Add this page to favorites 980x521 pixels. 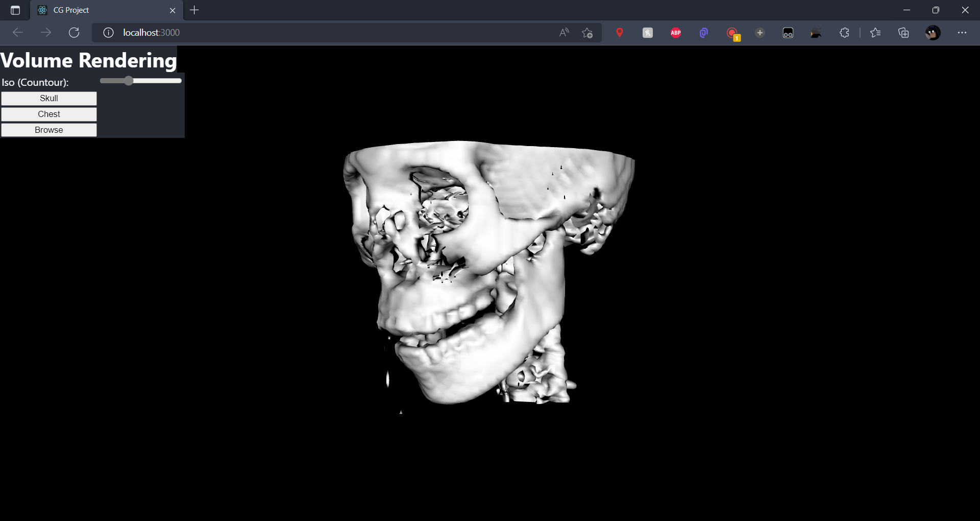tap(587, 32)
